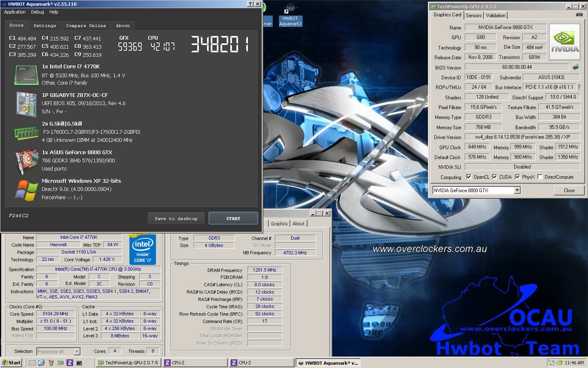Switch to the Sensors tab in GPU-Z
This screenshot has width=588, height=368.
474,16
